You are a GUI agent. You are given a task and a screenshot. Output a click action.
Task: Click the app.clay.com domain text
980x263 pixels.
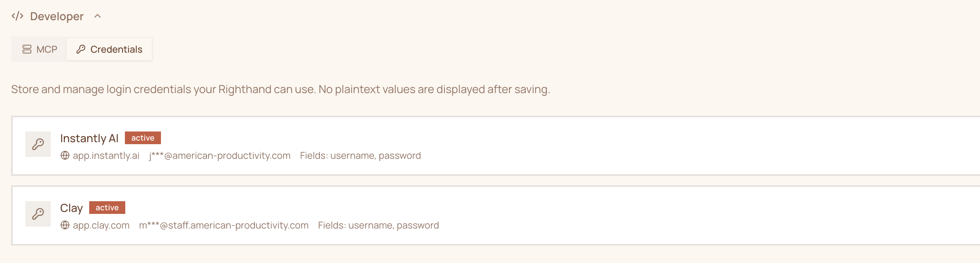101,225
